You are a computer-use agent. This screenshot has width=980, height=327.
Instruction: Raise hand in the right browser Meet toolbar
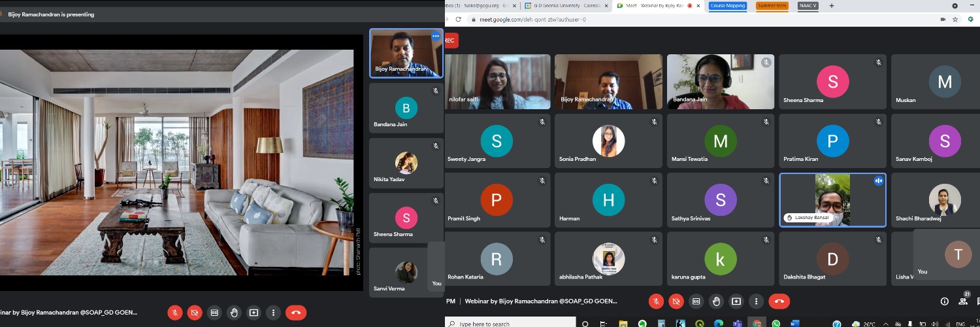click(x=717, y=301)
